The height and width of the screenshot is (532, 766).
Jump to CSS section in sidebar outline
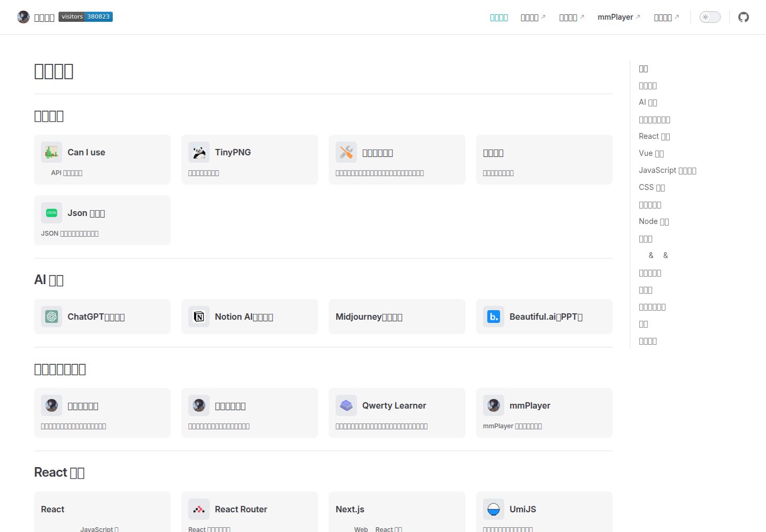coord(652,187)
